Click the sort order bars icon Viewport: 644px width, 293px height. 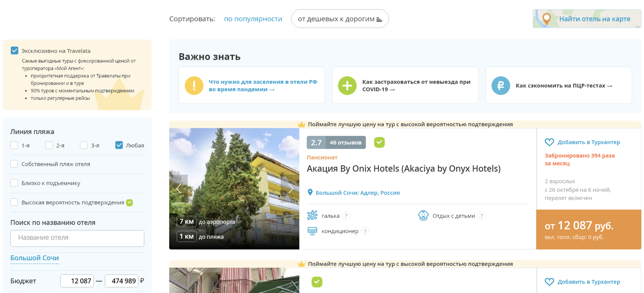(x=379, y=19)
